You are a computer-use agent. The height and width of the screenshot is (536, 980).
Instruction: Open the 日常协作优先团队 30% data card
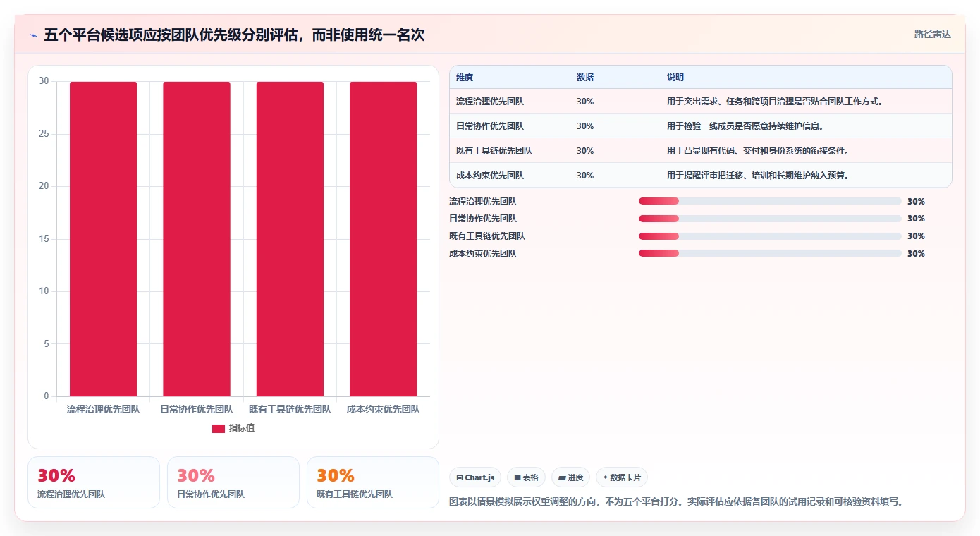coord(233,482)
